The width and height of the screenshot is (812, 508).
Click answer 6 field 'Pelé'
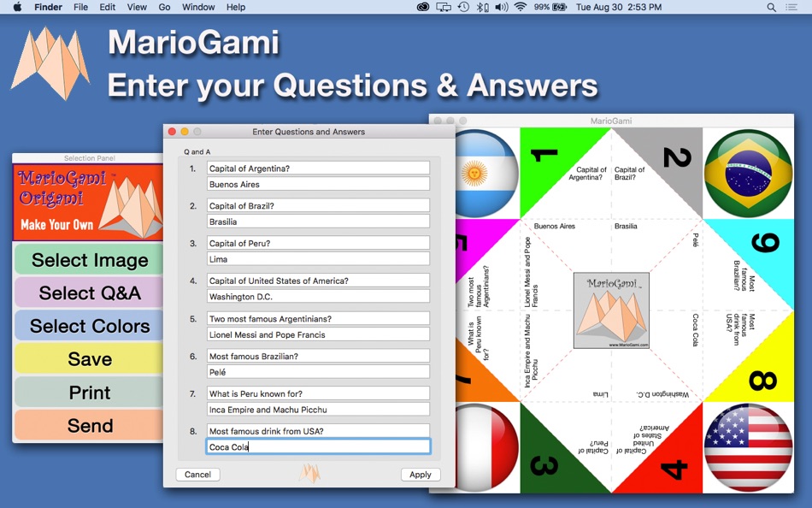[318, 372]
